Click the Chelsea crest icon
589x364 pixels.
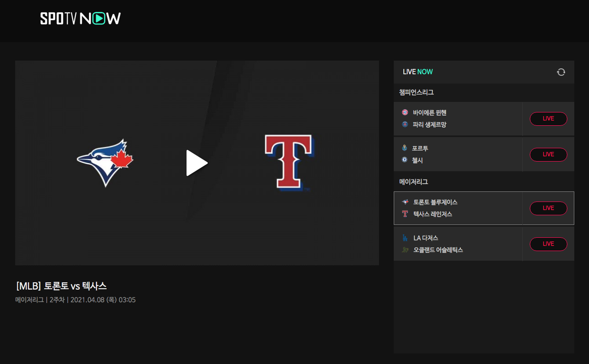coord(405,160)
